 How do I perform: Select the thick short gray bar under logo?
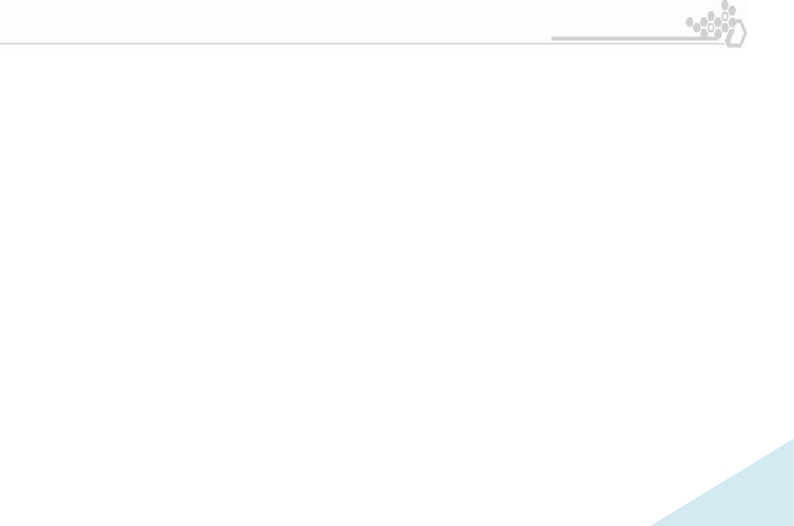pyautogui.click(x=634, y=38)
